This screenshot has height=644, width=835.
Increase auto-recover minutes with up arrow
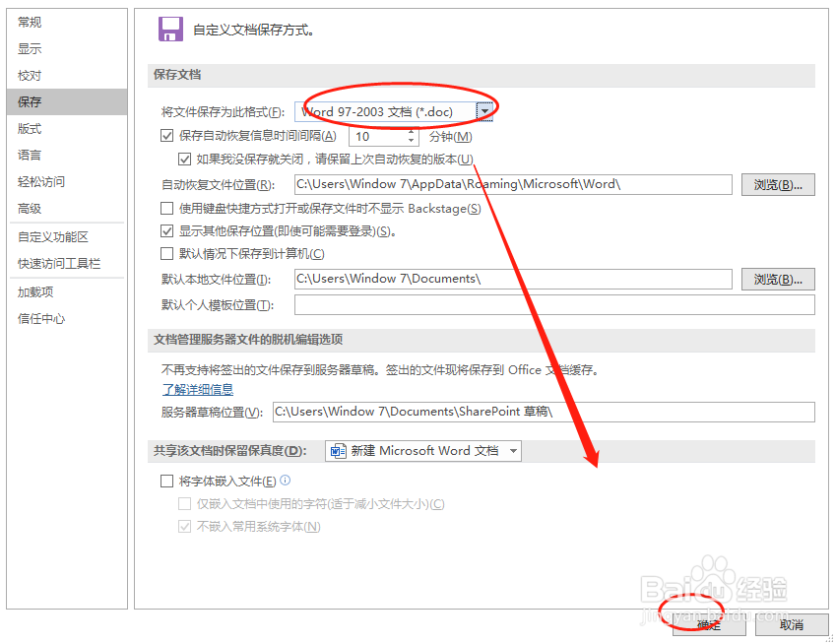click(411, 132)
